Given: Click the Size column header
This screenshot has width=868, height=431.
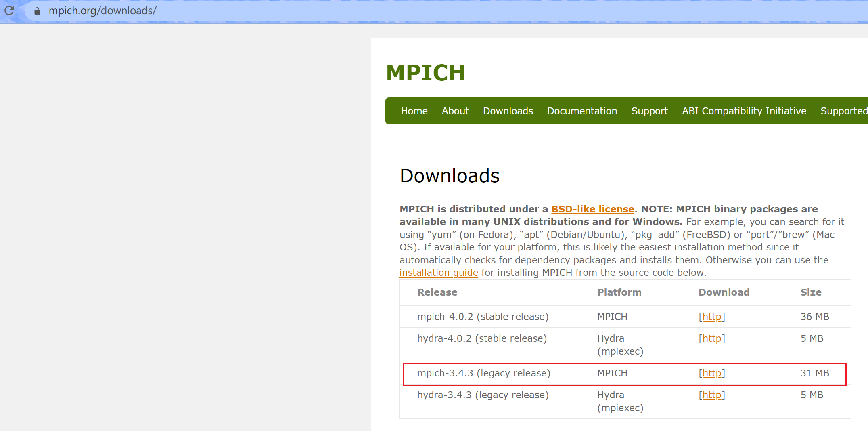Looking at the screenshot, I should tap(811, 292).
